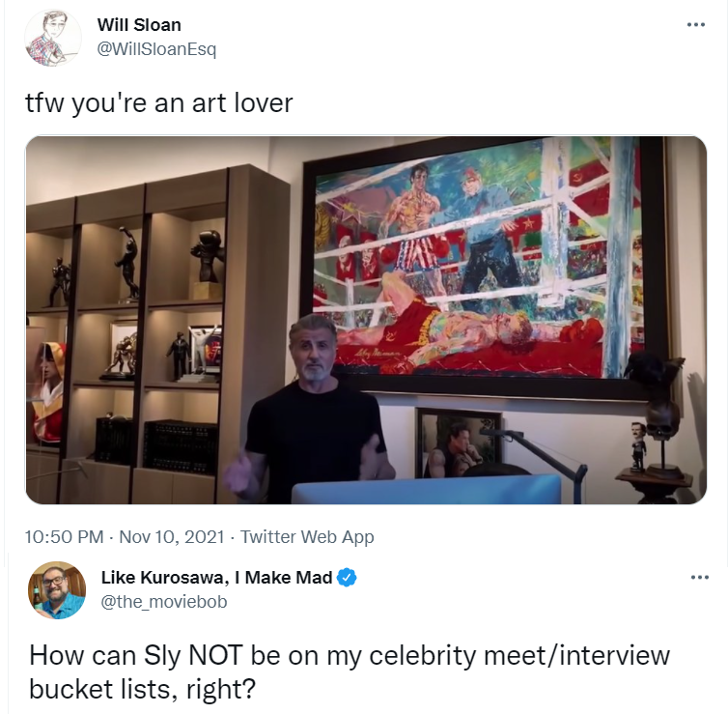The image size is (728, 714).
Task: Click the small framed portrait below the painting
Action: point(459,443)
